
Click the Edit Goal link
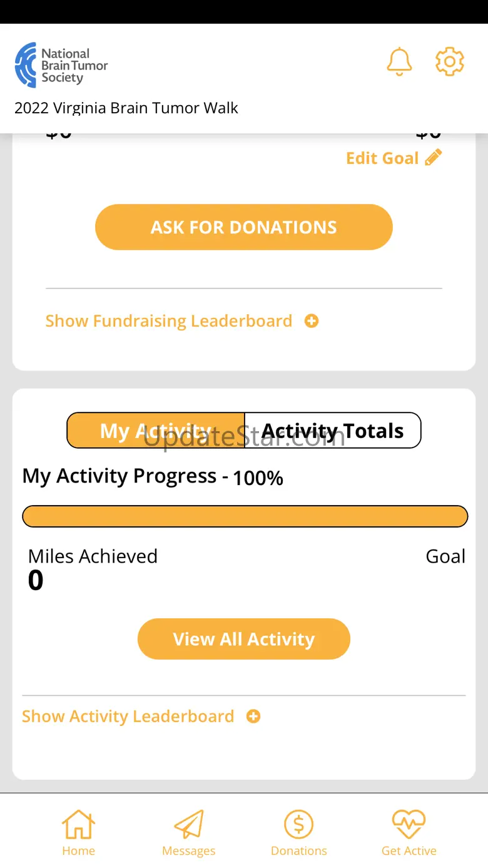382,158
